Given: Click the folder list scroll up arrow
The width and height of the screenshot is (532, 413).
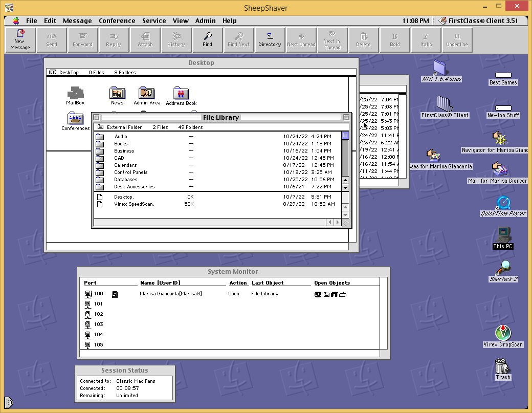Looking at the screenshot, I should [x=345, y=180].
